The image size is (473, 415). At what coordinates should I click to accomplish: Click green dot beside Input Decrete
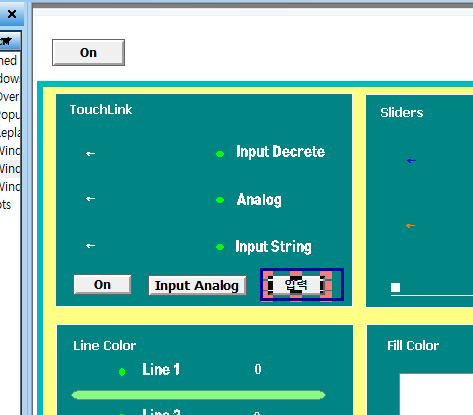coord(220,154)
